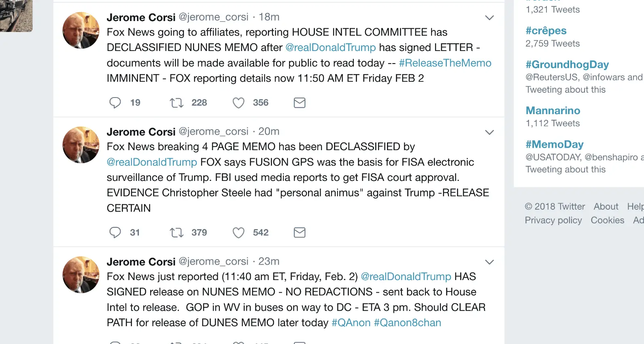Open the Mannarino trend
Viewport: 644px width, 344px height.
click(553, 110)
